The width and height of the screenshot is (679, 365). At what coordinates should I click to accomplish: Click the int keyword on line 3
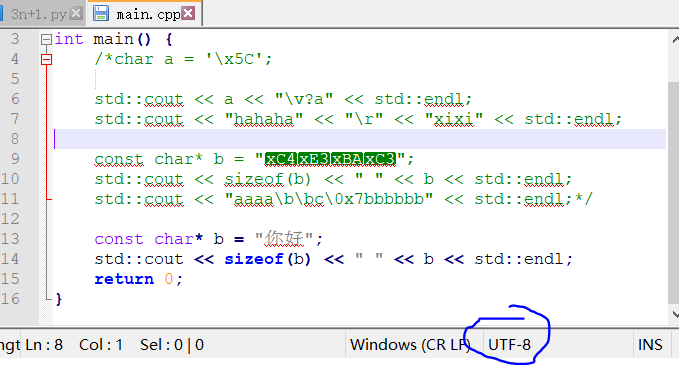[x=69, y=39]
